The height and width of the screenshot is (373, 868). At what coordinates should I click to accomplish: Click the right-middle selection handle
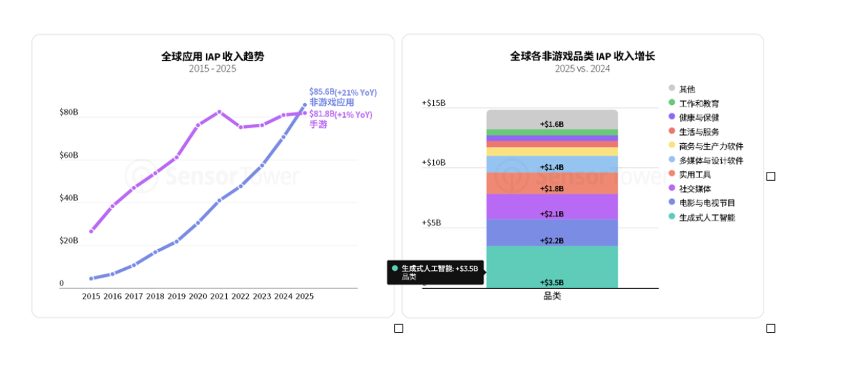point(771,177)
